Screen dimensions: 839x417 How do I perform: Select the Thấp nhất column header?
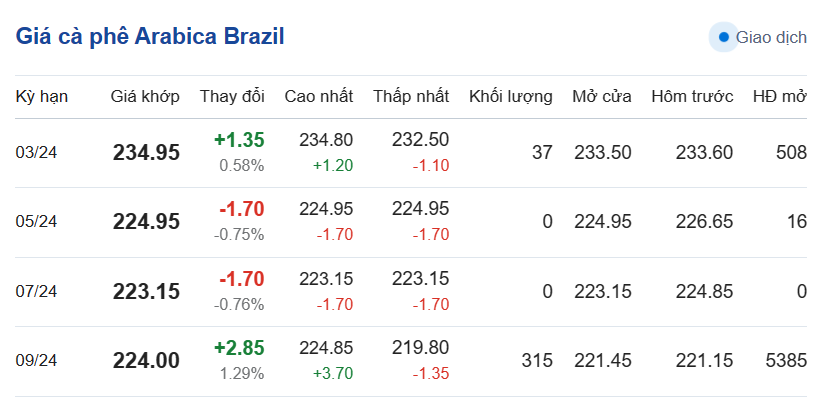pos(411,97)
